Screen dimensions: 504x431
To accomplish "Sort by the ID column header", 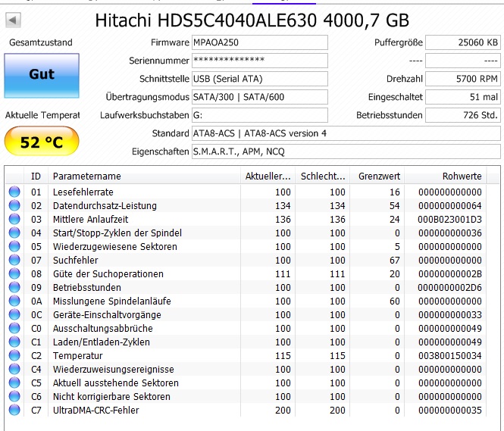I will coord(36,176).
